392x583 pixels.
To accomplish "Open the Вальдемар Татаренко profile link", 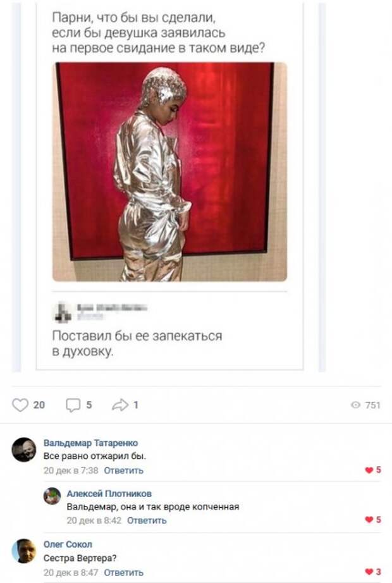I will [x=91, y=443].
